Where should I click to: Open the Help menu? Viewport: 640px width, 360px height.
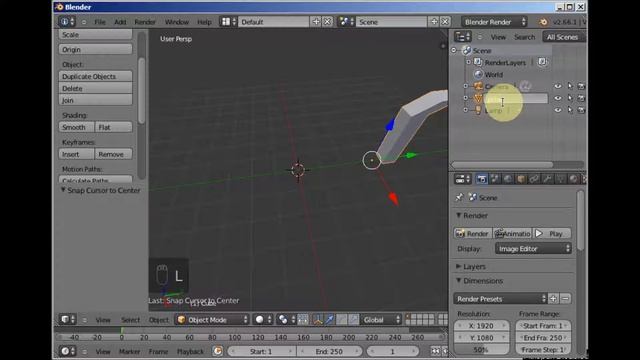[x=204, y=22]
